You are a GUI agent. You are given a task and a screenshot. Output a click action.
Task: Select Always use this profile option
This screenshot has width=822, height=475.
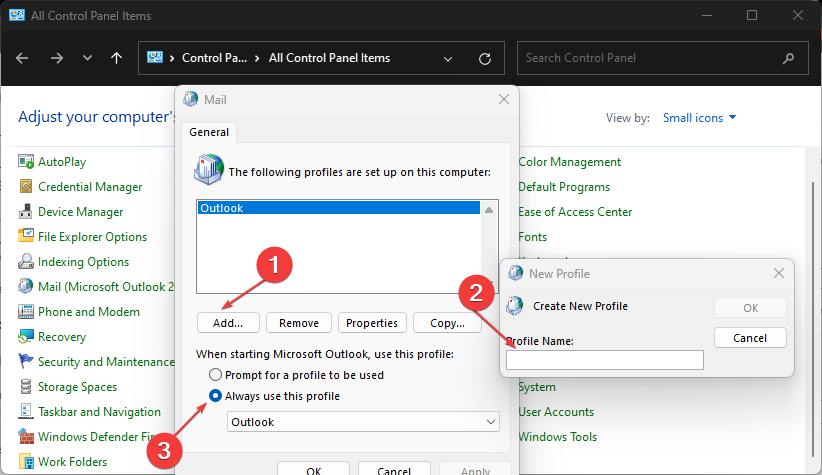click(x=215, y=396)
